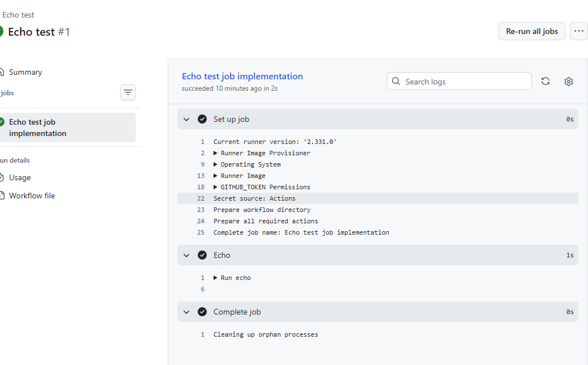Click the success checkmark beside Set up job
Screen dimensions: 588x365
tap(202, 119)
